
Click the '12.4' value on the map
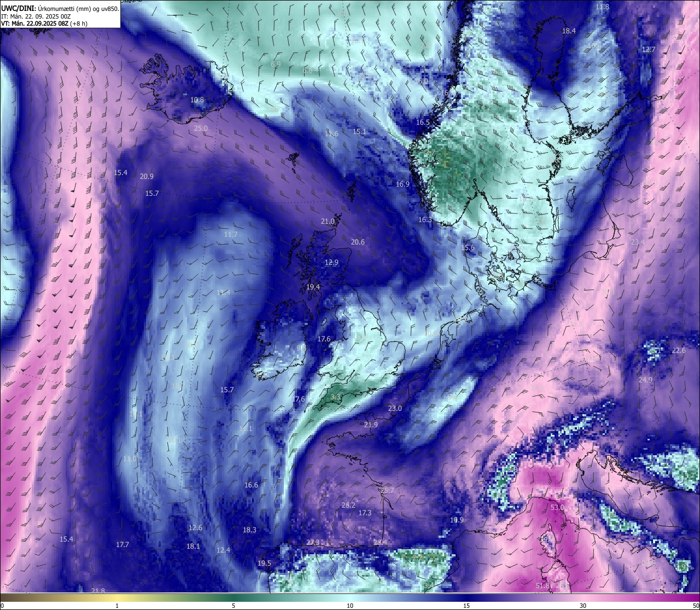coord(223,550)
